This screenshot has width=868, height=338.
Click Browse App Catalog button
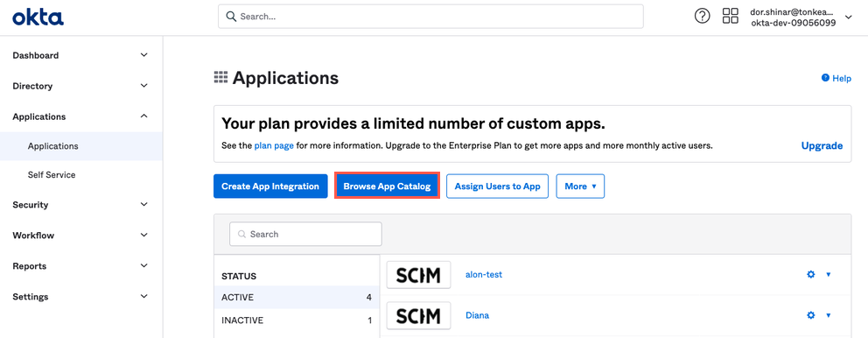point(387,187)
